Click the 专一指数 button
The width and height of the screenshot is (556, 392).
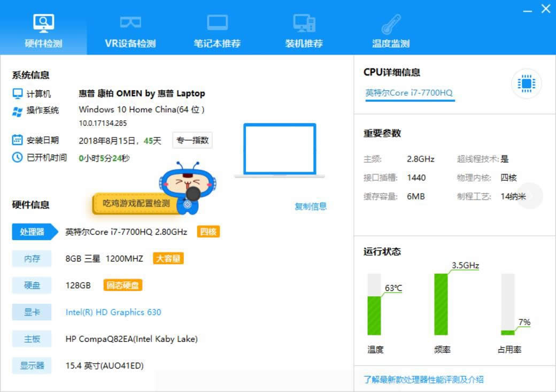point(192,141)
